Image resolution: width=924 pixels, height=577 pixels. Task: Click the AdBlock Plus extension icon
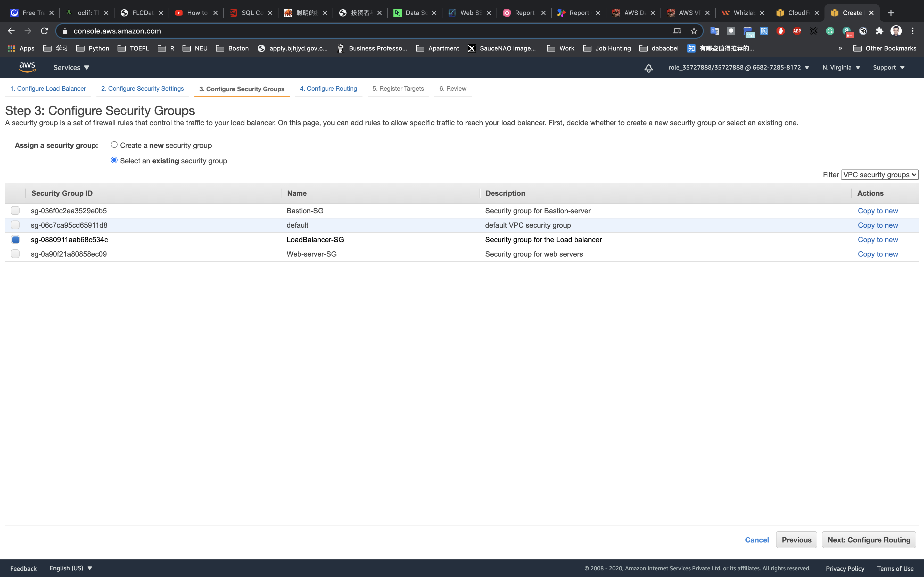(797, 31)
